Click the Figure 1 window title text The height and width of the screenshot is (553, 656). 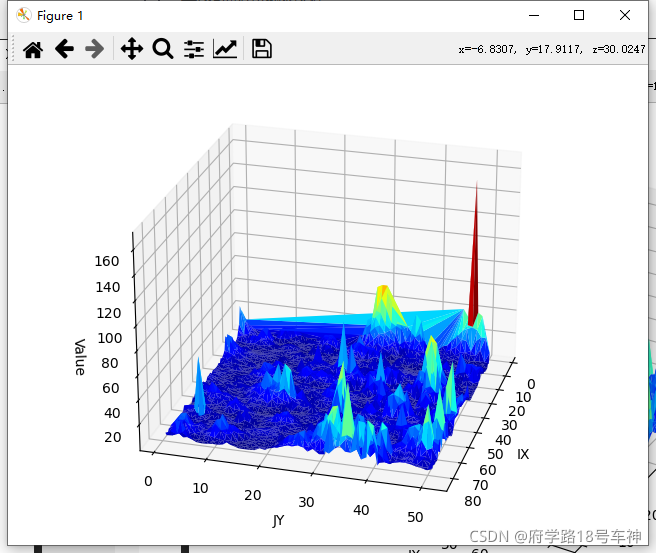60,16
